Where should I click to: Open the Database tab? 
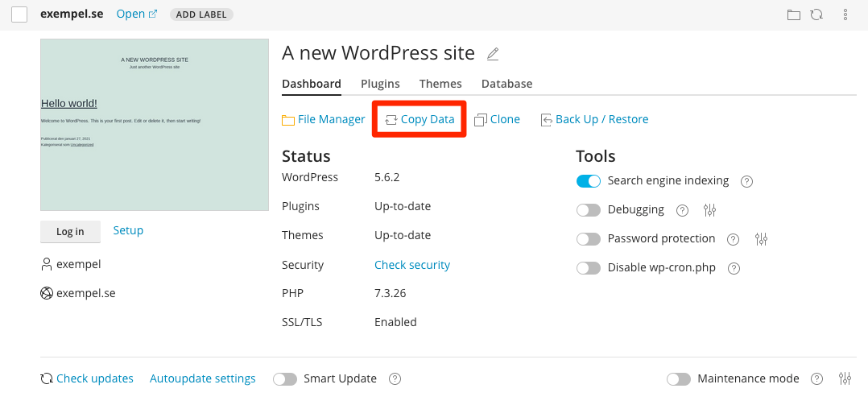(506, 84)
